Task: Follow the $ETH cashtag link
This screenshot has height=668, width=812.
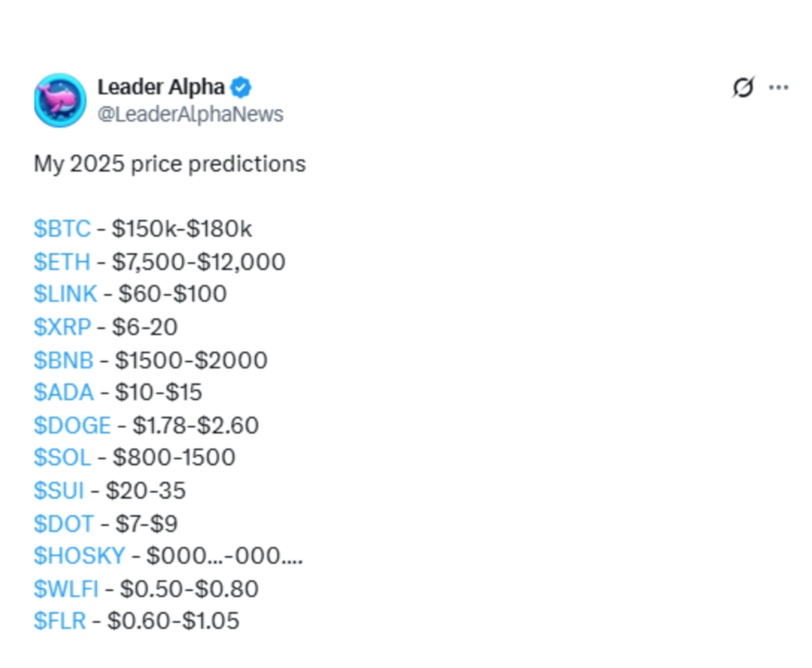Action: click(x=62, y=262)
